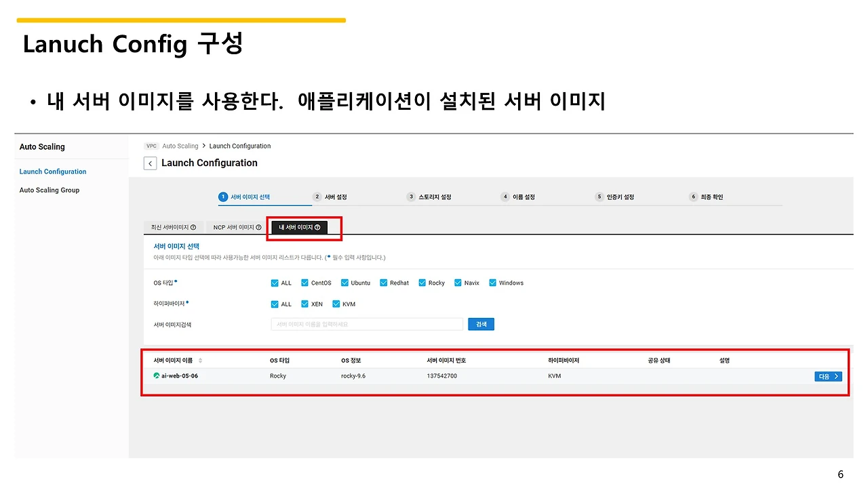Click help icon on 최신 서버이미지 tab
This screenshot has height=488, width=868.
(193, 228)
